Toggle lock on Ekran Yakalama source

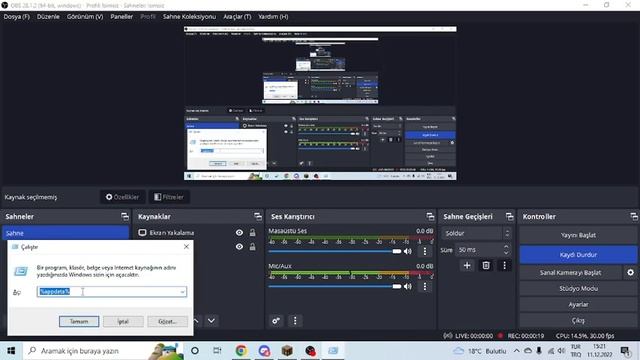253,233
